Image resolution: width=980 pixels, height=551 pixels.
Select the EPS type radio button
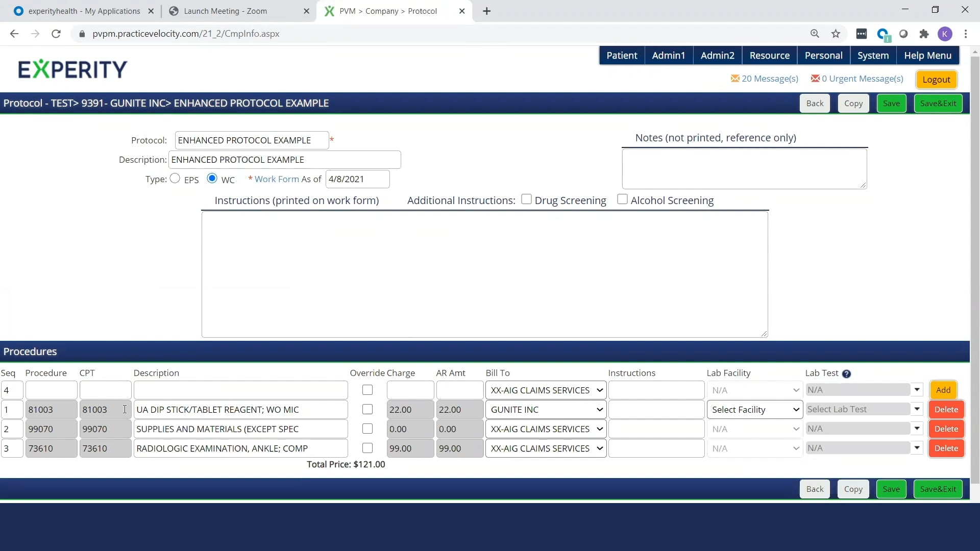click(x=175, y=179)
